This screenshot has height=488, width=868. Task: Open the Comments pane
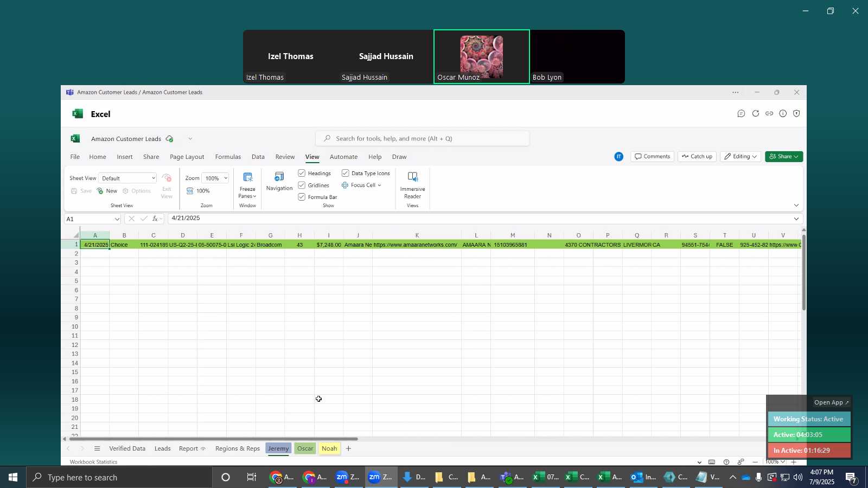click(x=653, y=157)
